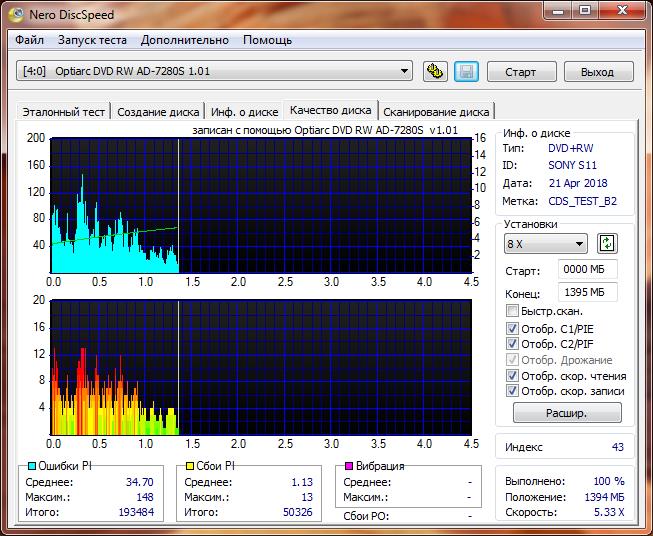
Task: Click the Конец 1395 МБ input field
Action: pyautogui.click(x=589, y=292)
